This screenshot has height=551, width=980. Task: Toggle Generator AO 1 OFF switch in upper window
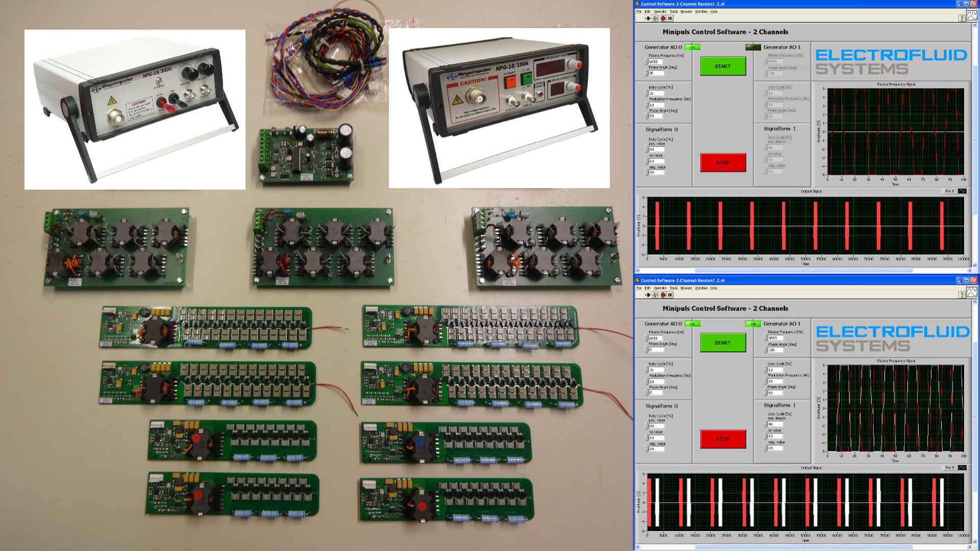click(x=753, y=47)
